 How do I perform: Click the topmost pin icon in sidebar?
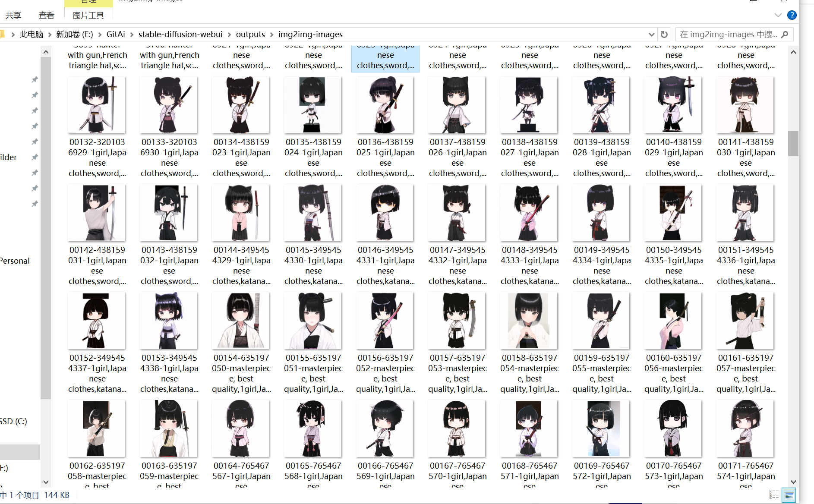(x=35, y=79)
